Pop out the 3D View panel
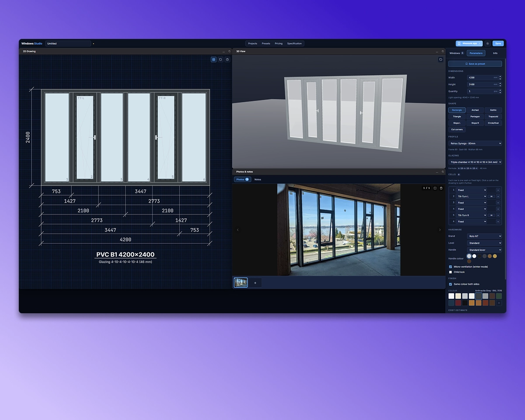 (442, 51)
